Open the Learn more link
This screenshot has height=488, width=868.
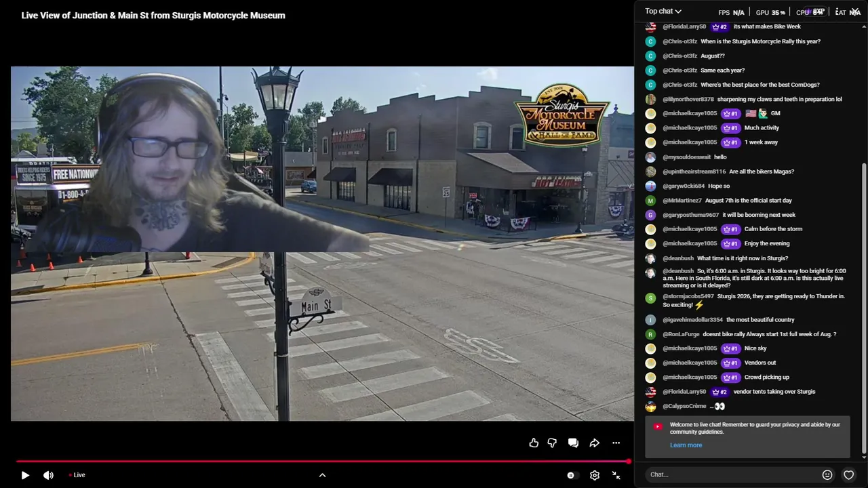click(686, 445)
